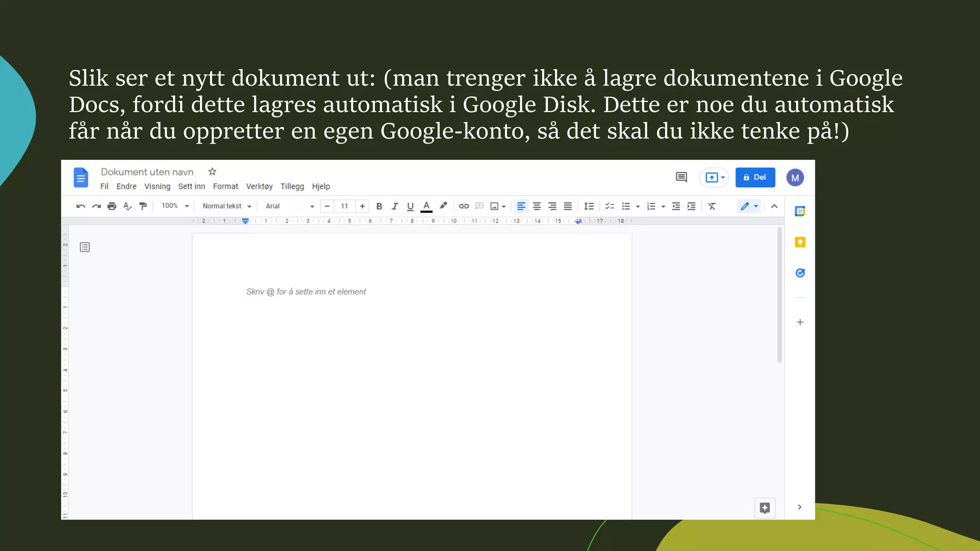The image size is (980, 551).
Task: Open the Format menu
Action: tap(225, 187)
